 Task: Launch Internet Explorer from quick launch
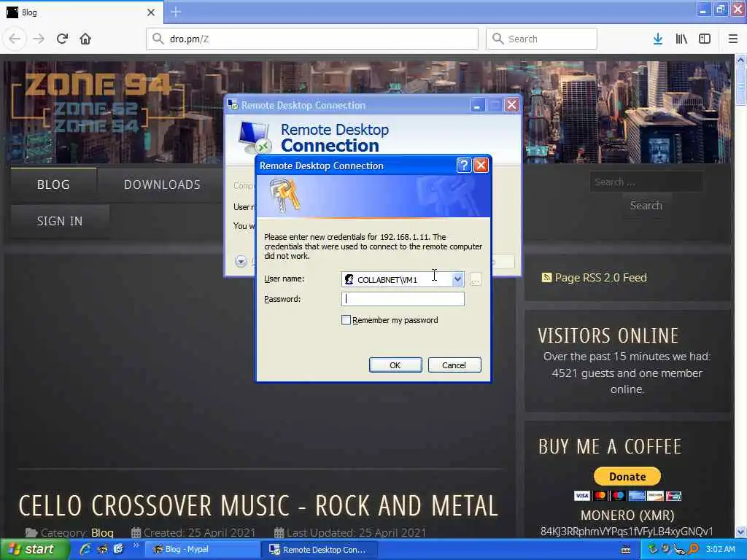pos(86,549)
